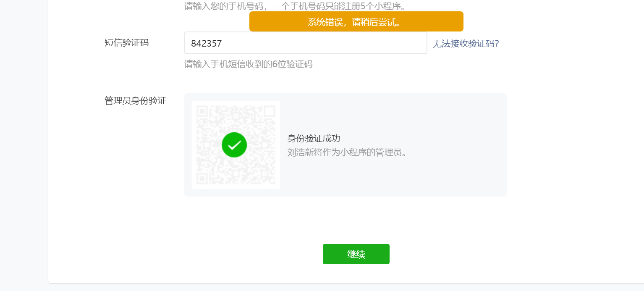This screenshot has width=644, height=291.
Task: Select the faded admin verification QR code
Action: pyautogui.click(x=236, y=145)
